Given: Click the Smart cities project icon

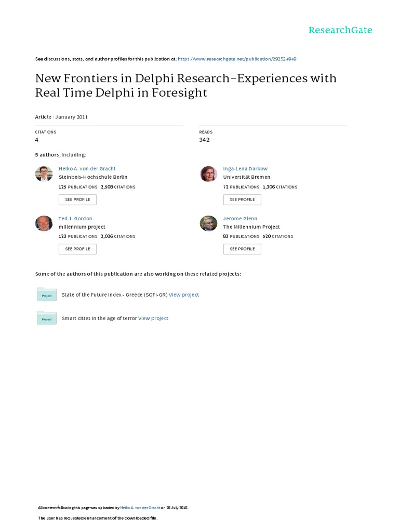Looking at the screenshot, I should click(47, 318).
